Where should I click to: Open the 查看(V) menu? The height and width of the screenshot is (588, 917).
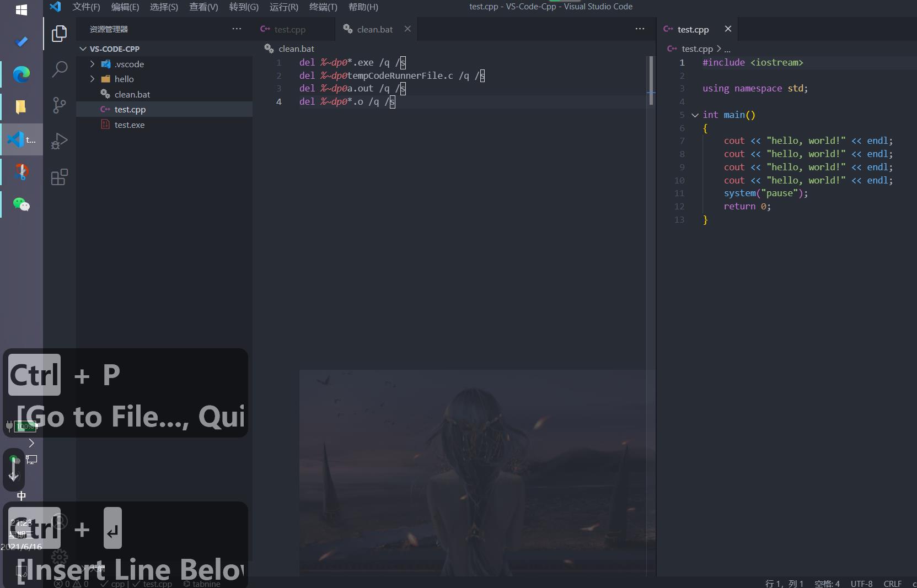point(203,7)
